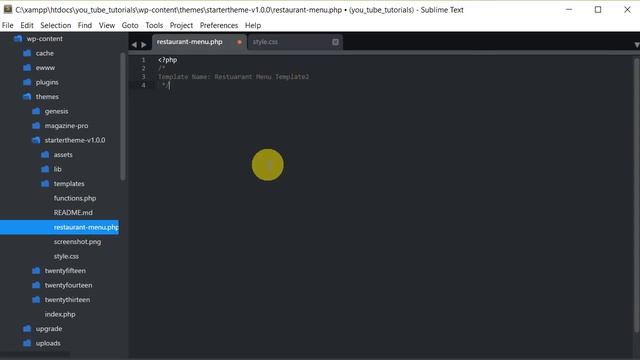Click the twentyfifteen folder icon

(36, 271)
